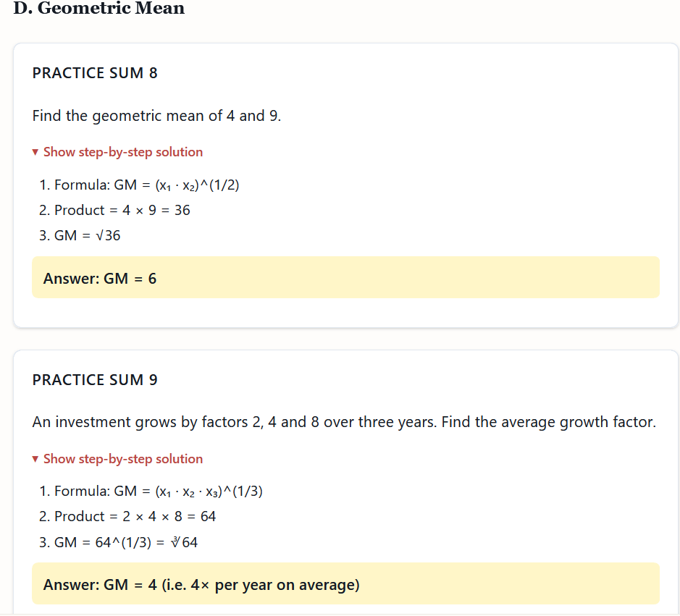This screenshot has height=616, width=680.
Task: Click the investment growth factors question text
Action: pyautogui.click(x=344, y=422)
